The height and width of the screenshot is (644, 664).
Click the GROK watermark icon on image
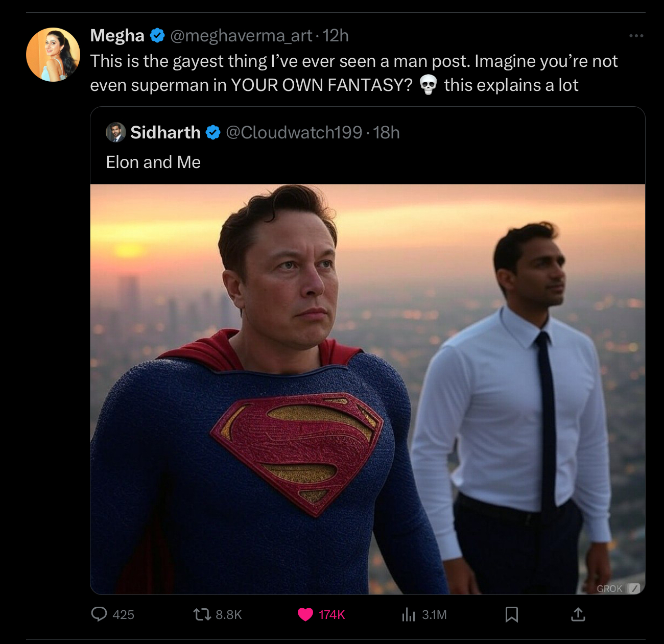[x=633, y=588]
